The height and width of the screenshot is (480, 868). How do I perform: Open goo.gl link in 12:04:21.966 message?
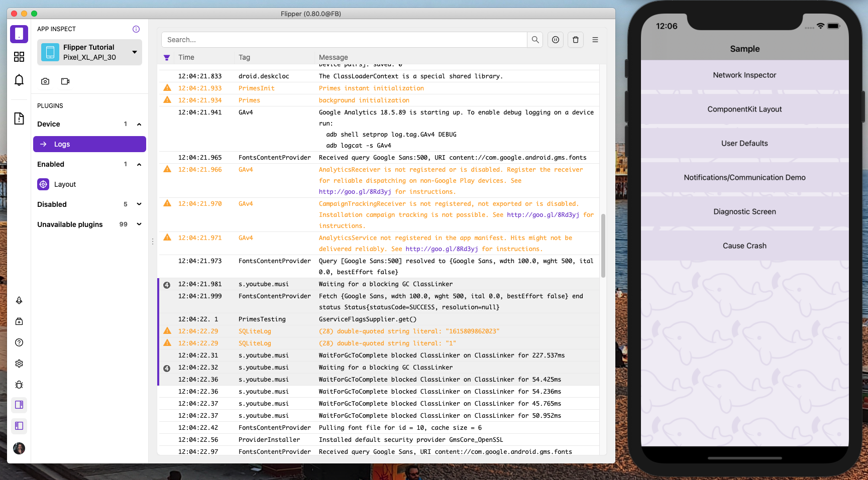355,192
